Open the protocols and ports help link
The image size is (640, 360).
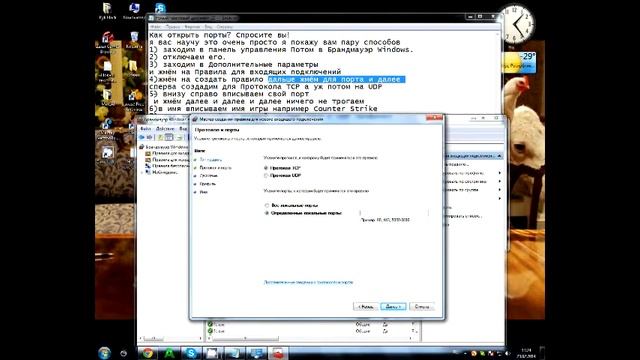308,282
